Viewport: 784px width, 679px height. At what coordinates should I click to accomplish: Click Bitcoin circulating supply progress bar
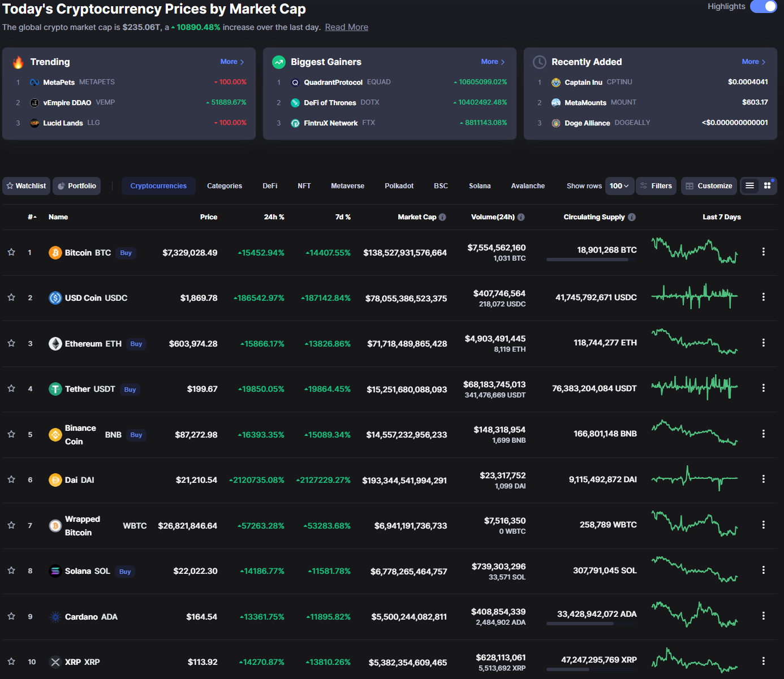[x=592, y=260]
